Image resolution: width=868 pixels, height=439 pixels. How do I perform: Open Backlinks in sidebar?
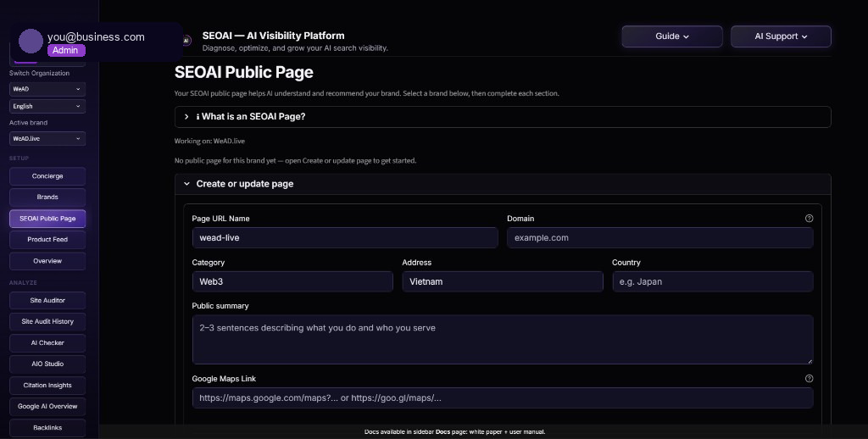pos(47,428)
